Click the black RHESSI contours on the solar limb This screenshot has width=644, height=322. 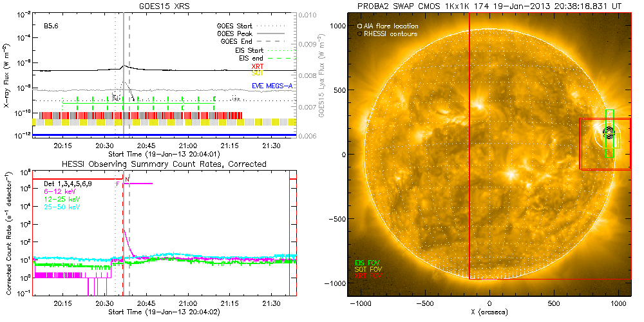tap(609, 132)
